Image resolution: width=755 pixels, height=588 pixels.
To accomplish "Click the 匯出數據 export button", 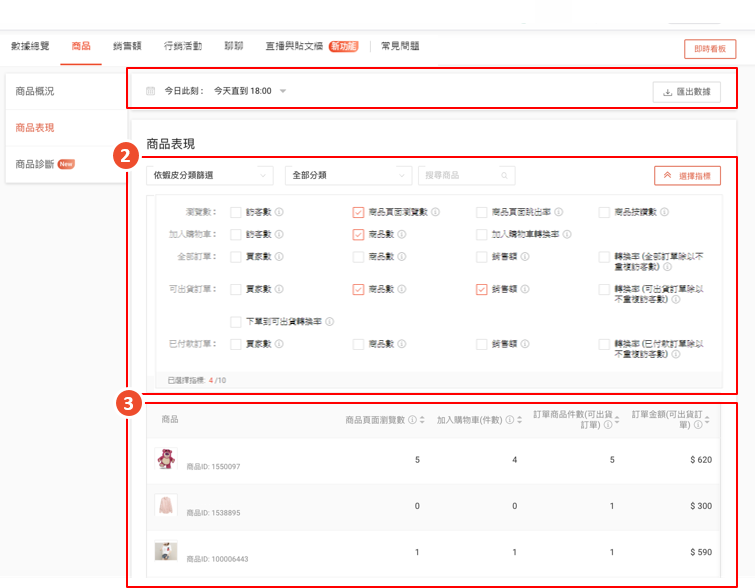I will pos(686,92).
